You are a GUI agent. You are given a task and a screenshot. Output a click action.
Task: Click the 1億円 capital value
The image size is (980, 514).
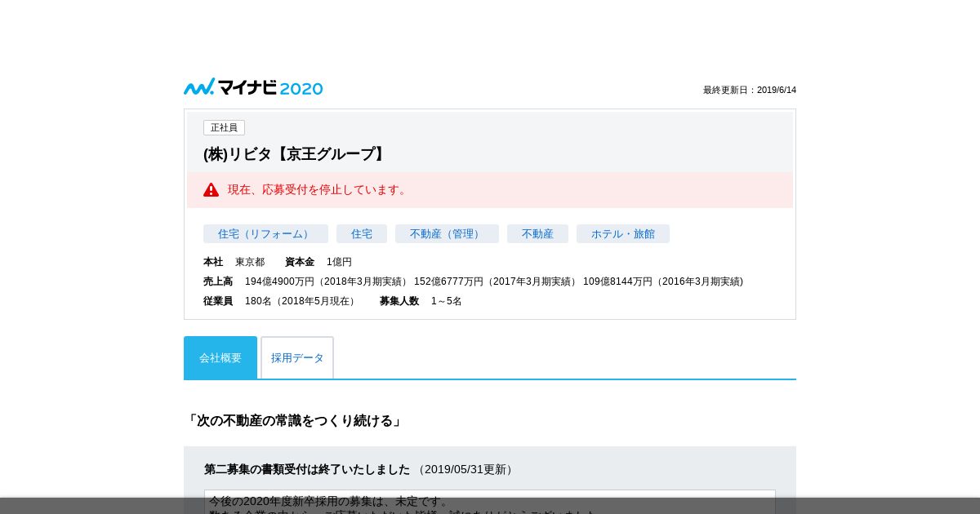339,262
